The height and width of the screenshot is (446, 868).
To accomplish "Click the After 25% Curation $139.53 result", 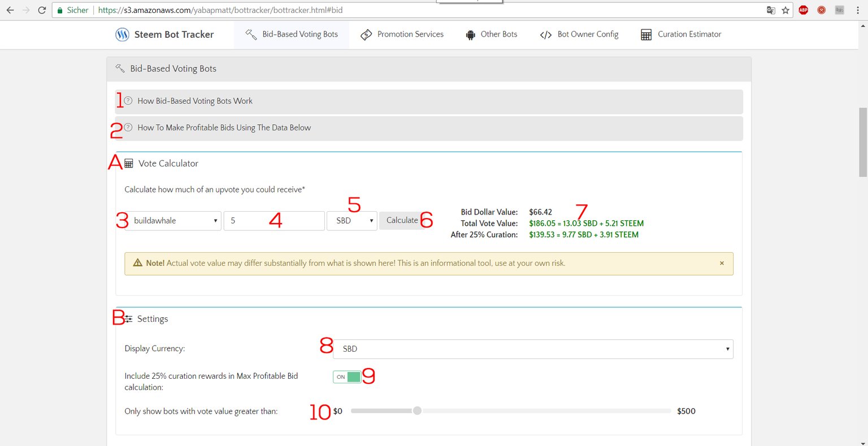I will (x=584, y=235).
